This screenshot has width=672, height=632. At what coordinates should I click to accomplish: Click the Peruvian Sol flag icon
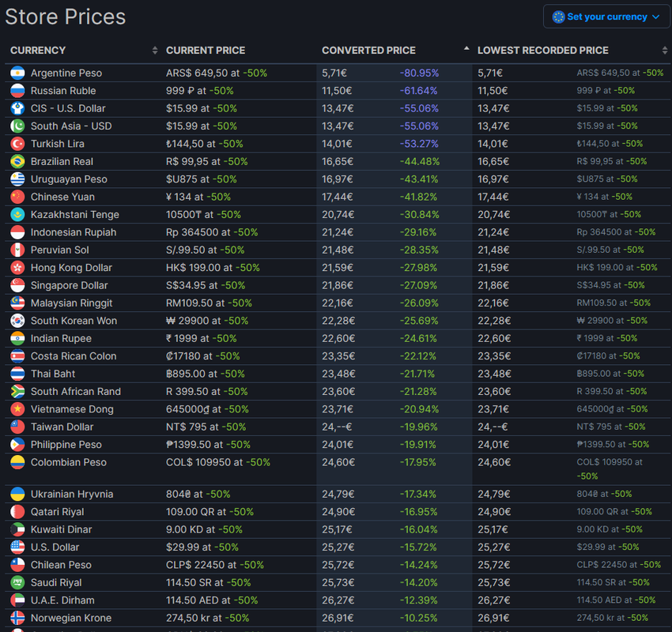click(17, 250)
